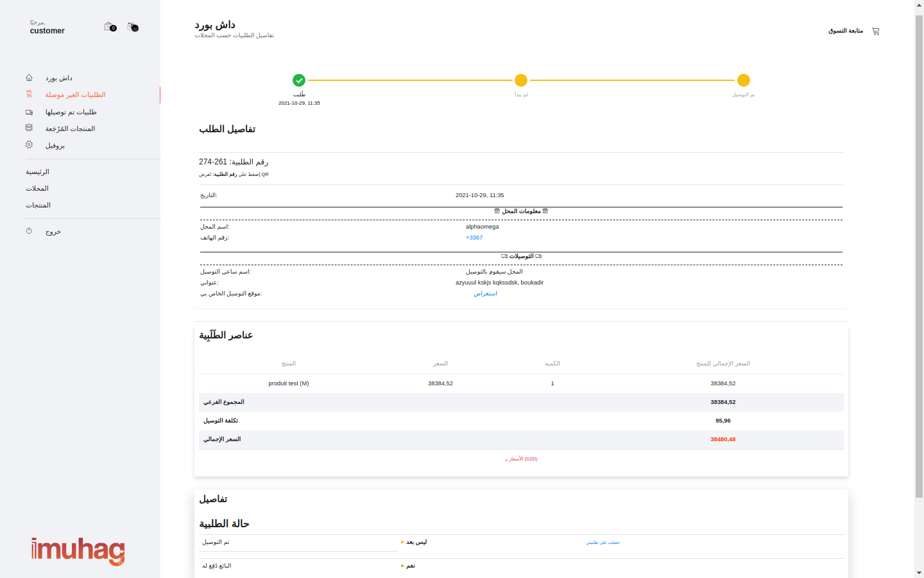The height and width of the screenshot is (578, 924).
Task: Click the cart icon for undelivered orders
Action: coord(29,94)
